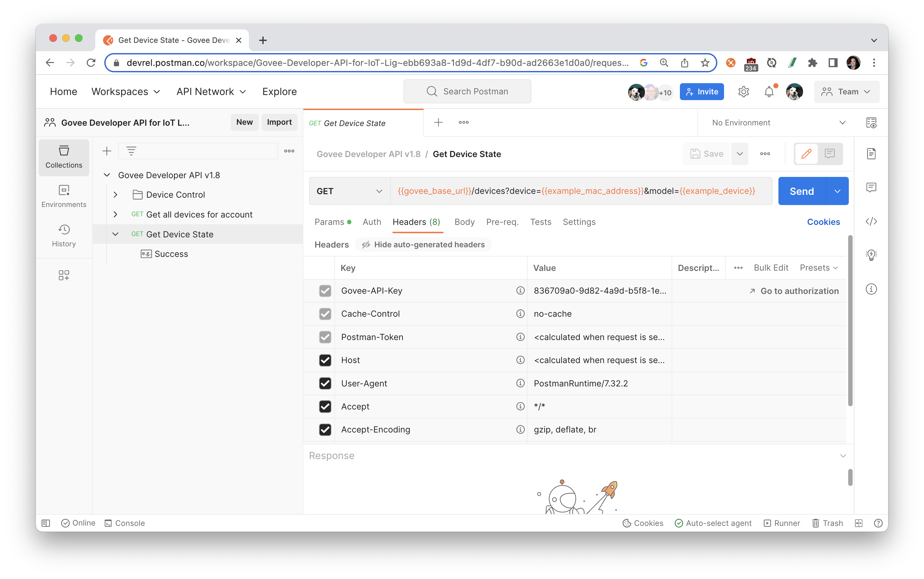The image size is (924, 579).
Task: Switch to the Params tab
Action: [x=332, y=222]
